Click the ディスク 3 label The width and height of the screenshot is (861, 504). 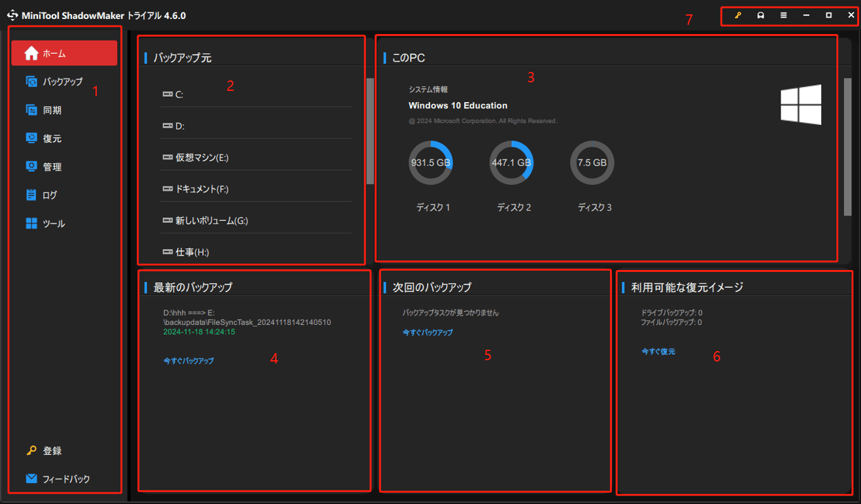point(594,207)
